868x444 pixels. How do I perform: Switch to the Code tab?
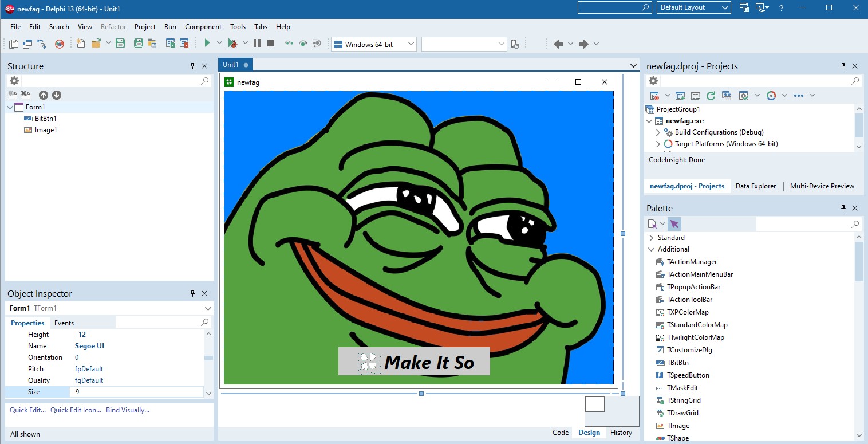click(561, 433)
